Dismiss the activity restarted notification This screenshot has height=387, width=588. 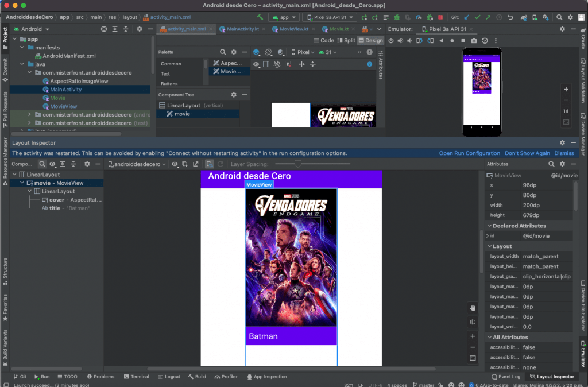click(x=564, y=153)
